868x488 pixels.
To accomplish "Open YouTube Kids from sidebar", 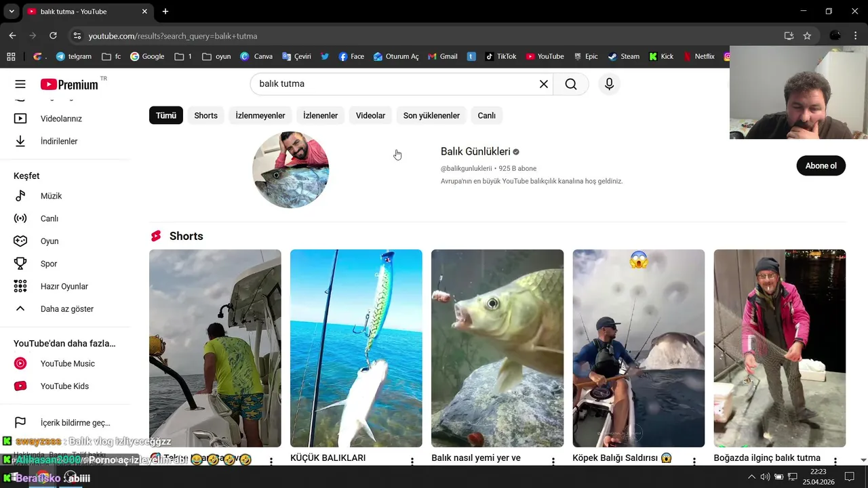I will pos(65,386).
